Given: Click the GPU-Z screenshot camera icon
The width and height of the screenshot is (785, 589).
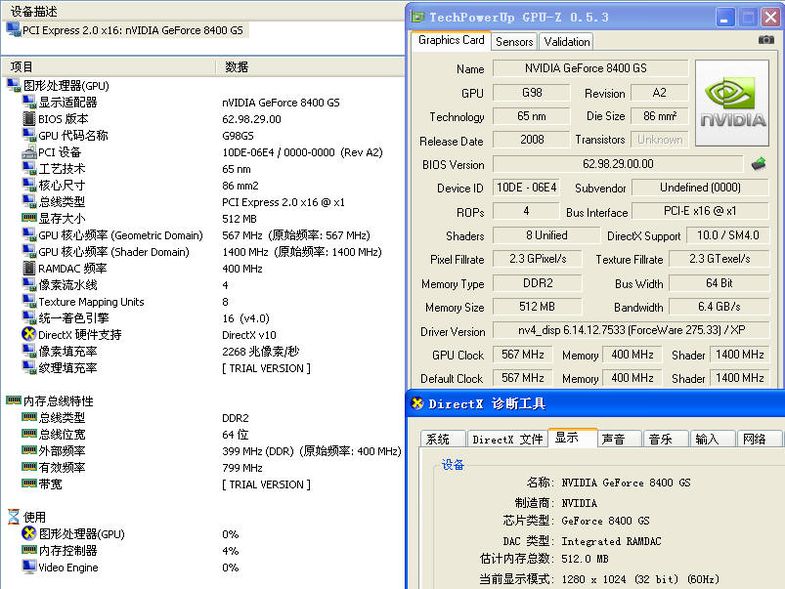Looking at the screenshot, I should [x=766, y=40].
